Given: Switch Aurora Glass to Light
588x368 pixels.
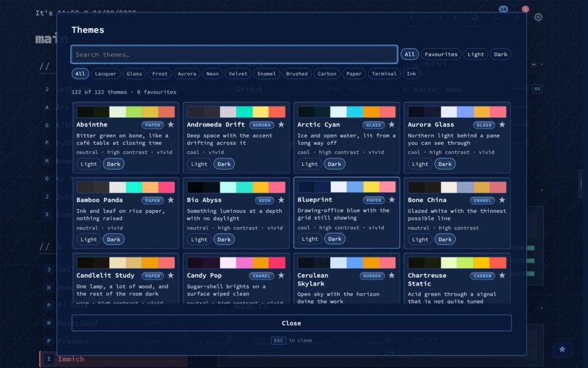Looking at the screenshot, I should [420, 164].
